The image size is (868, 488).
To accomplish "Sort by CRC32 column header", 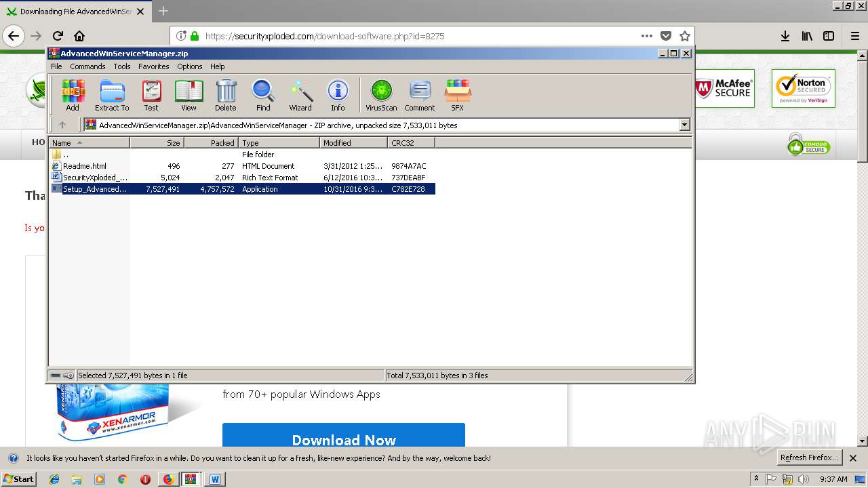I will tap(411, 142).
